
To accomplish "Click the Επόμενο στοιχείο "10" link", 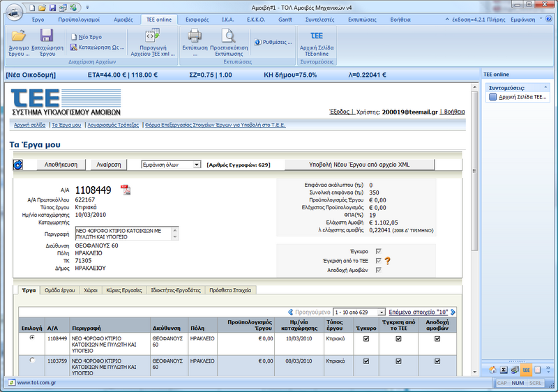I will pyautogui.click(x=418, y=312).
